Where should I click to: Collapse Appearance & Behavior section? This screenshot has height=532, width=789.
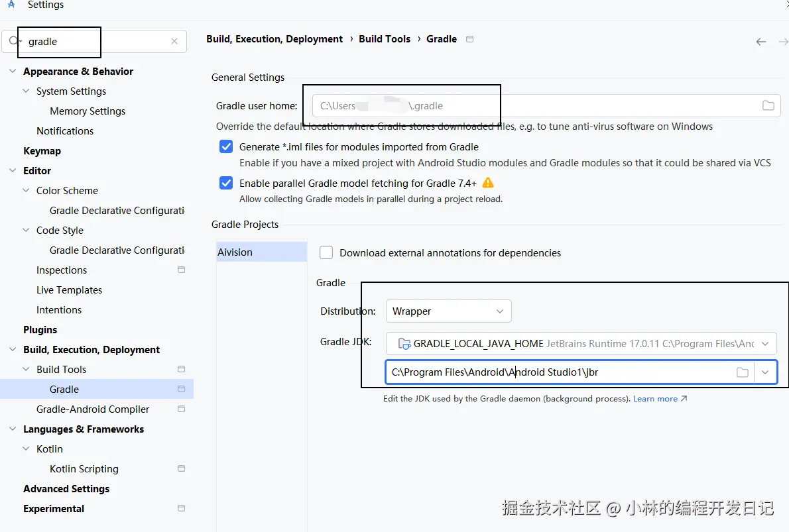[13, 72]
